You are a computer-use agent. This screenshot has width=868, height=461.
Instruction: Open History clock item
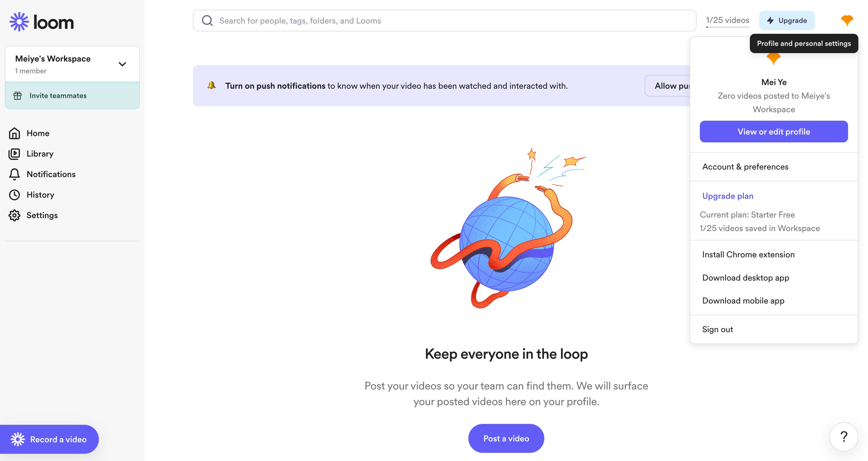pyautogui.click(x=31, y=195)
